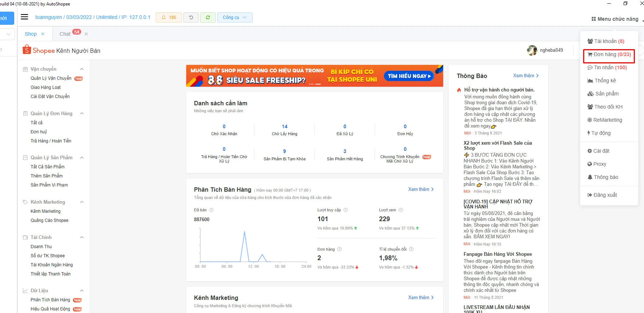Click the bell notification button showing 185
The image size is (644, 313).
(169, 17)
